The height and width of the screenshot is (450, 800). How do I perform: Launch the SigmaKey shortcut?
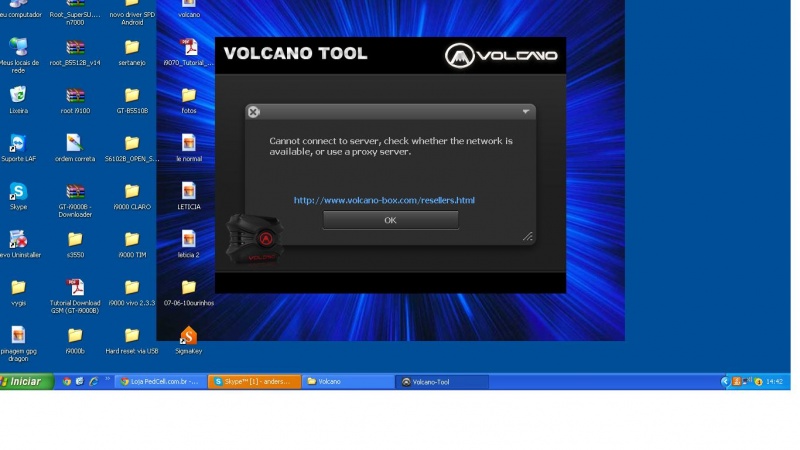click(x=189, y=340)
